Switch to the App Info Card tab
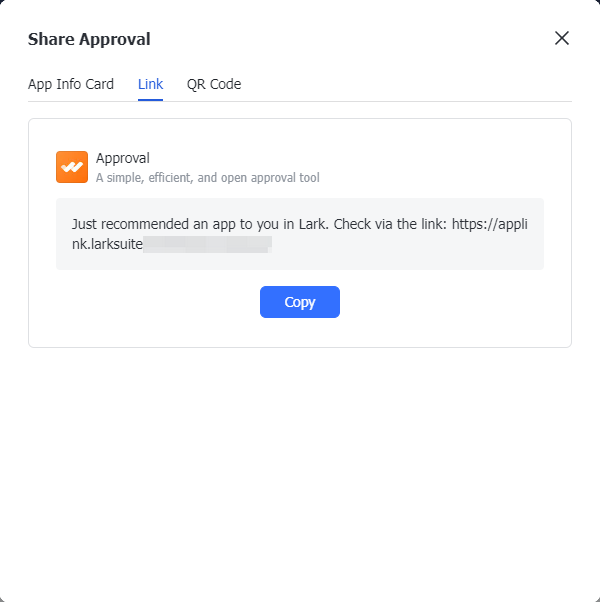The image size is (600, 602). point(71,84)
